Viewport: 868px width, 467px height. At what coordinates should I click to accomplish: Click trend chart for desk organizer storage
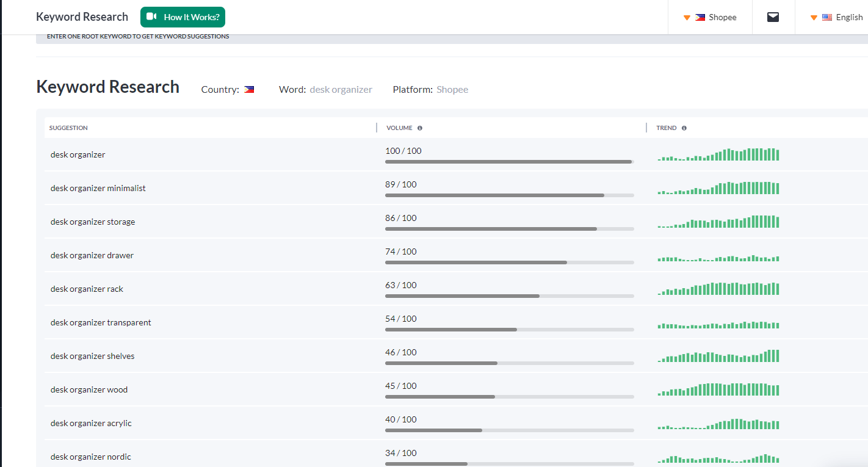(718, 222)
